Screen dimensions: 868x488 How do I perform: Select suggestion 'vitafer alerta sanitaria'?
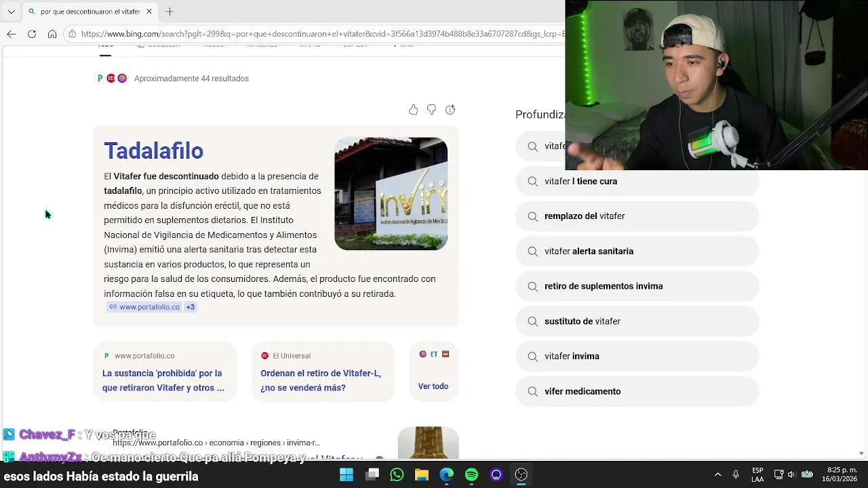pos(637,251)
